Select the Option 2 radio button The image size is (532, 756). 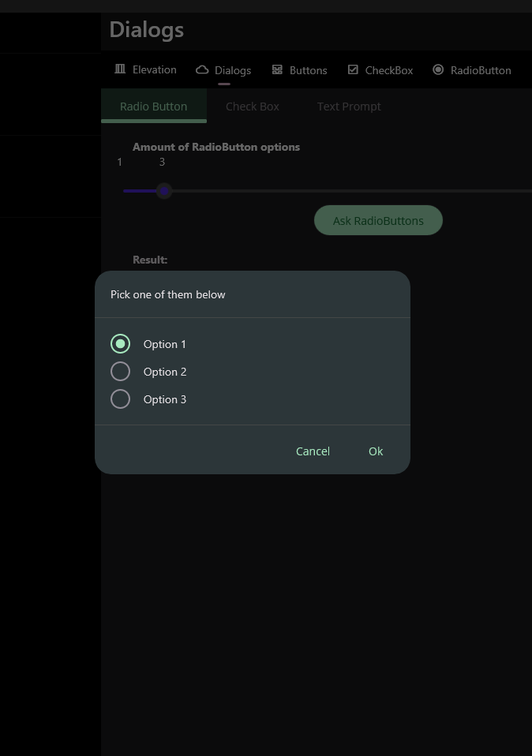[120, 371]
